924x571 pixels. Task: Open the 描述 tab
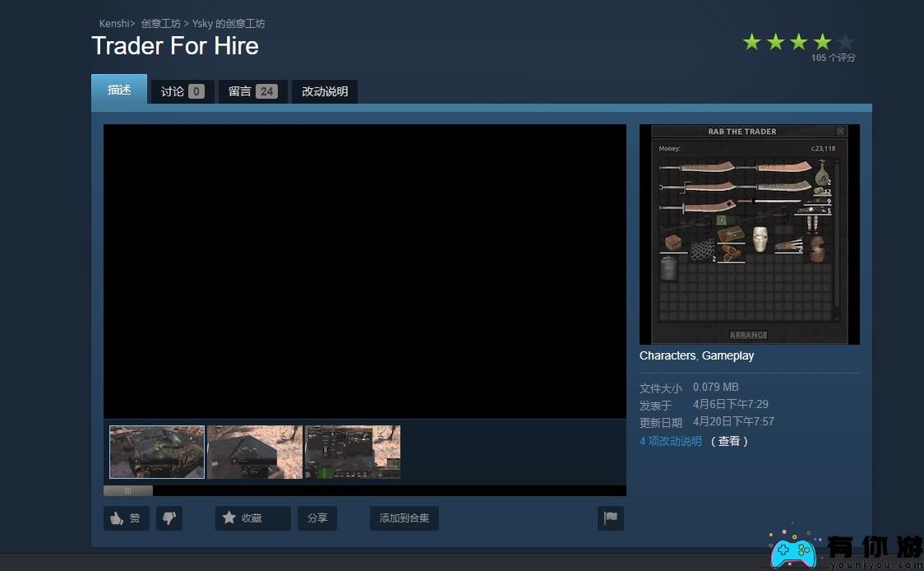[119, 90]
